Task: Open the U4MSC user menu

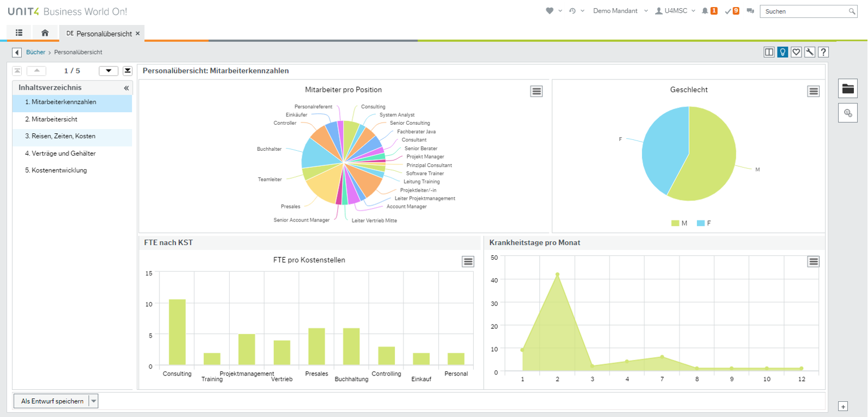Action: pos(675,11)
